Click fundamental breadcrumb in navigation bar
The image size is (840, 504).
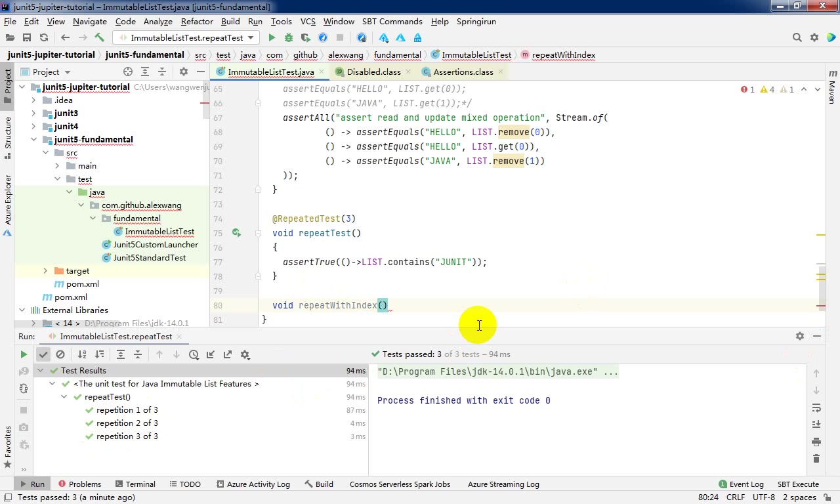coord(397,55)
